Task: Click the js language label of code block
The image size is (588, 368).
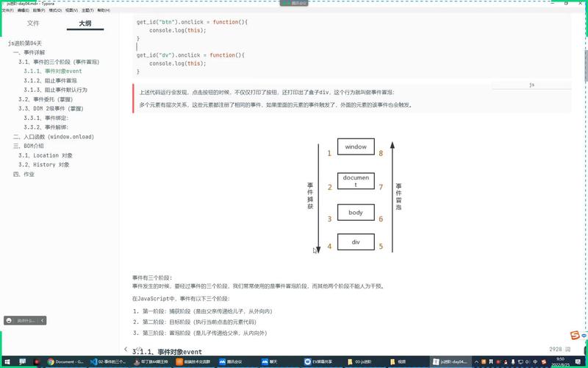Action: (531, 85)
